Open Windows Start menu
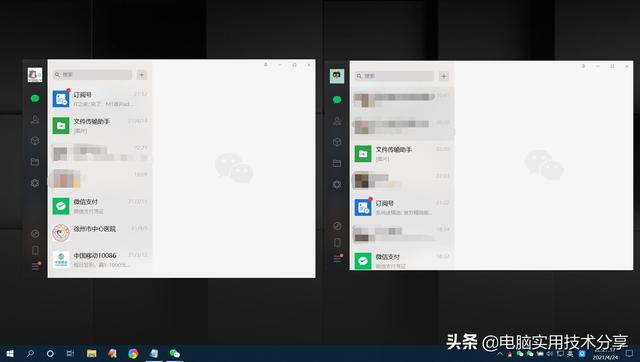This screenshot has width=640, height=362. 10,353
